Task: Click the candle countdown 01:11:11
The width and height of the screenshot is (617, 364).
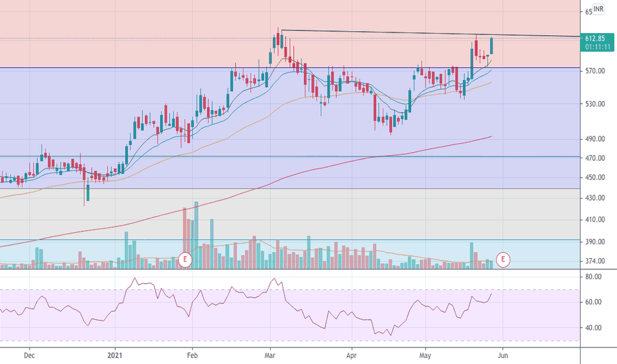Action: click(597, 47)
